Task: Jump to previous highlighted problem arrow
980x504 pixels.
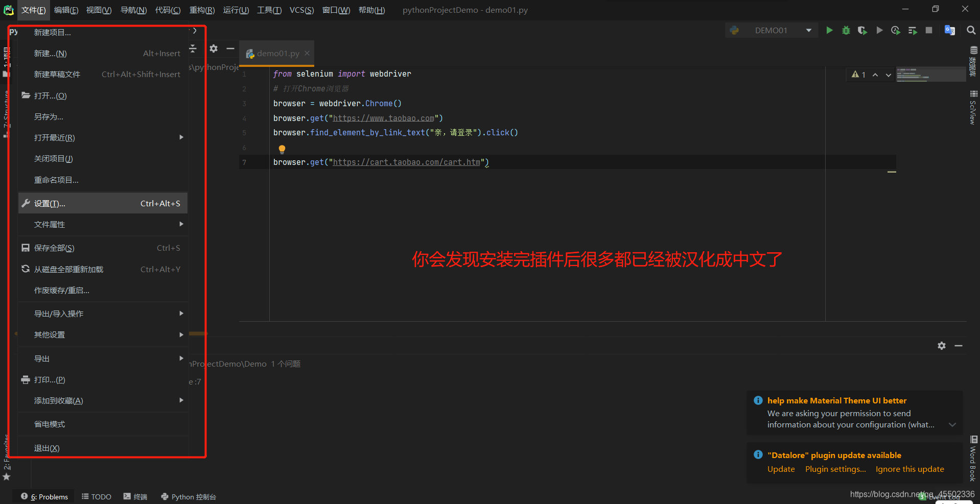Action: tap(875, 75)
